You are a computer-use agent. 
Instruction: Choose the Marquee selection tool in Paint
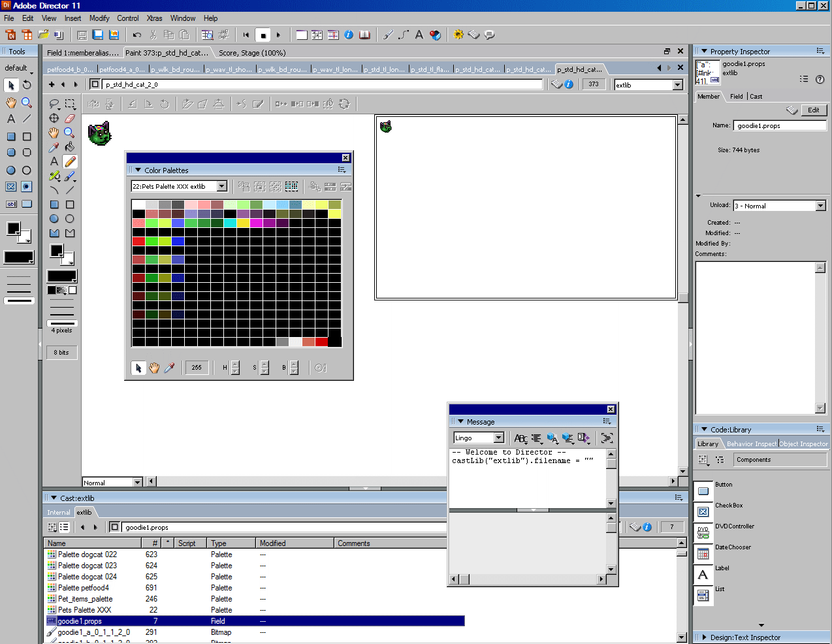click(70, 104)
